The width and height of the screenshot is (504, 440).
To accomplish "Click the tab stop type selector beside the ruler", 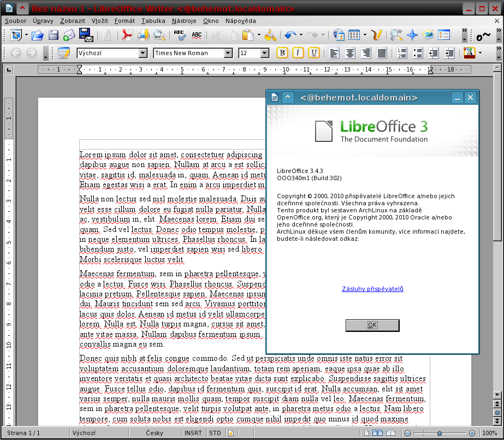I will [x=9, y=69].
